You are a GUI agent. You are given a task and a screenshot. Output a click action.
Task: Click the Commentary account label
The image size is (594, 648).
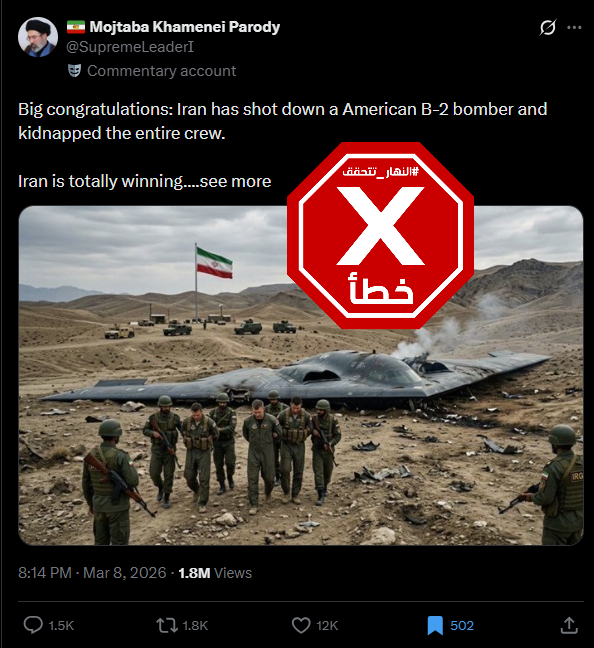162,71
